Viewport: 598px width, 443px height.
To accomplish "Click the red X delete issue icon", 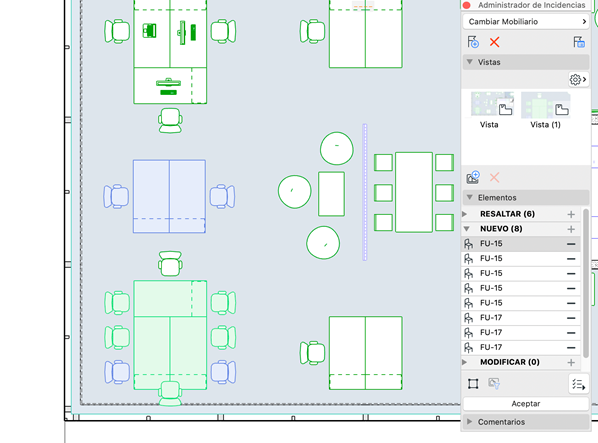I will (x=494, y=42).
